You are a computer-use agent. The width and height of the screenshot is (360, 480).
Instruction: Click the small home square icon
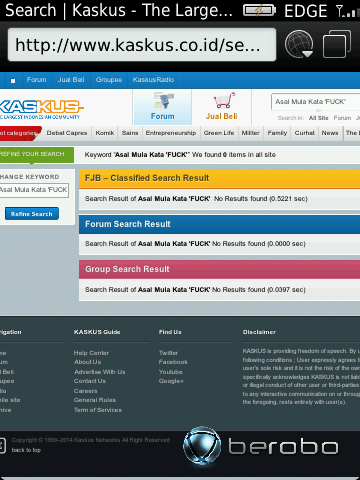coord(13,81)
